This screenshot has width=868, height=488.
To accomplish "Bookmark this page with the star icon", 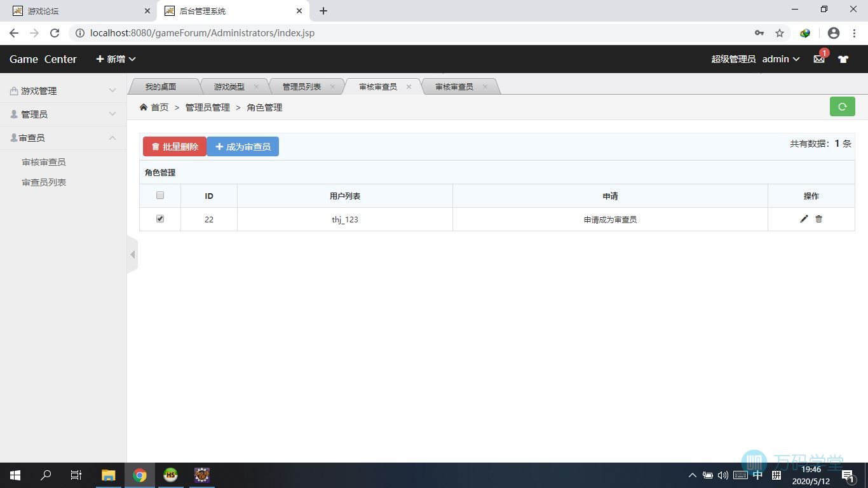I will [x=779, y=33].
